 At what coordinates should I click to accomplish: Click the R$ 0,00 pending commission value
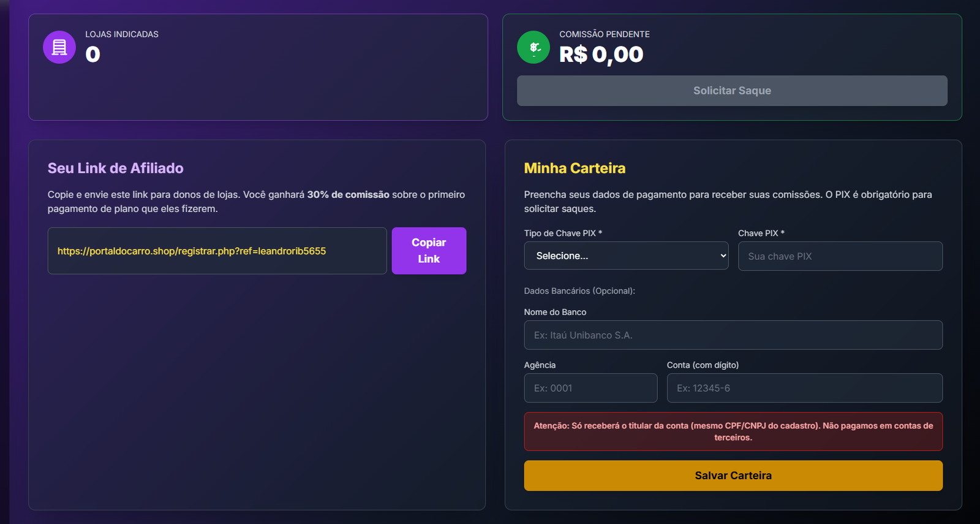(601, 55)
